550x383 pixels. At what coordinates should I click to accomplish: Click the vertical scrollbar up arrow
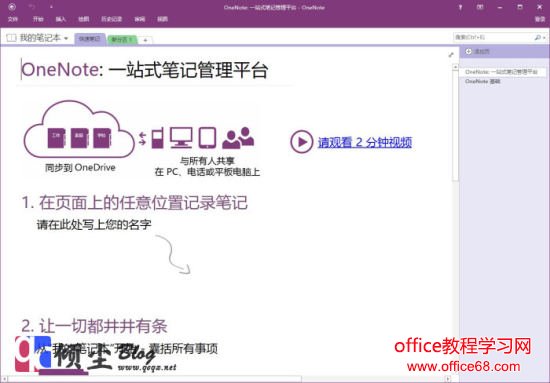click(x=455, y=67)
